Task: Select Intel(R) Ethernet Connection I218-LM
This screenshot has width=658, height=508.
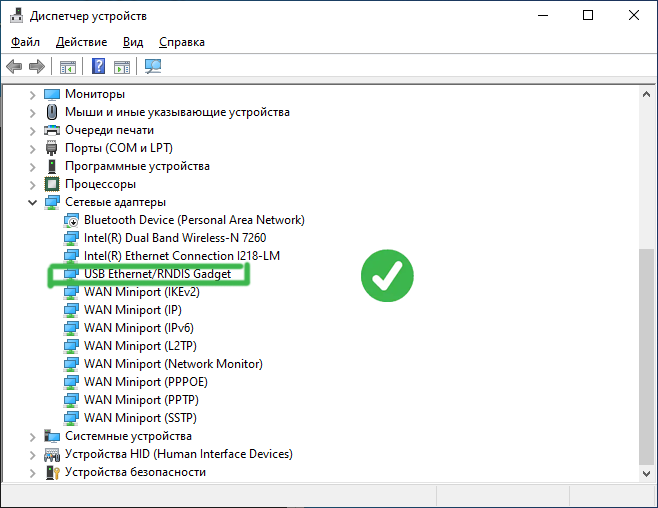Action: (x=182, y=256)
